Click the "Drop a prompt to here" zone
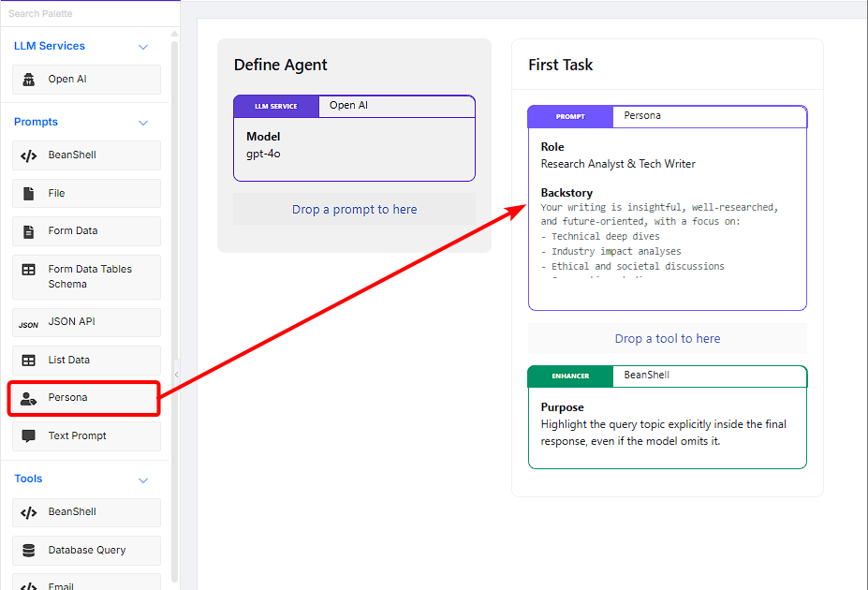 354,210
